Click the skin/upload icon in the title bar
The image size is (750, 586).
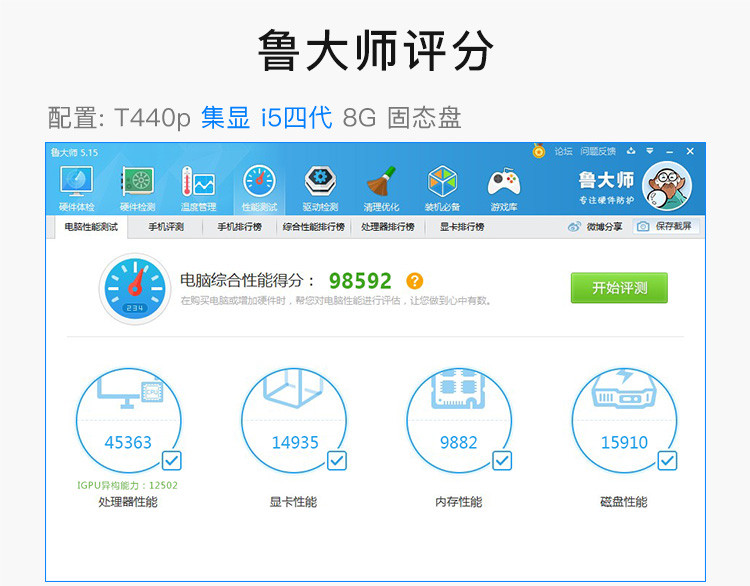coord(631,151)
